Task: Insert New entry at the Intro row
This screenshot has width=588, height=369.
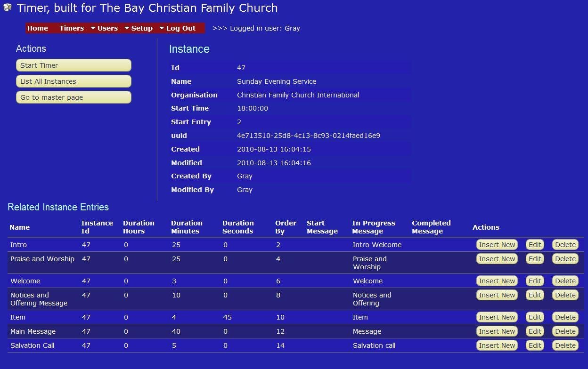Action: (497, 245)
